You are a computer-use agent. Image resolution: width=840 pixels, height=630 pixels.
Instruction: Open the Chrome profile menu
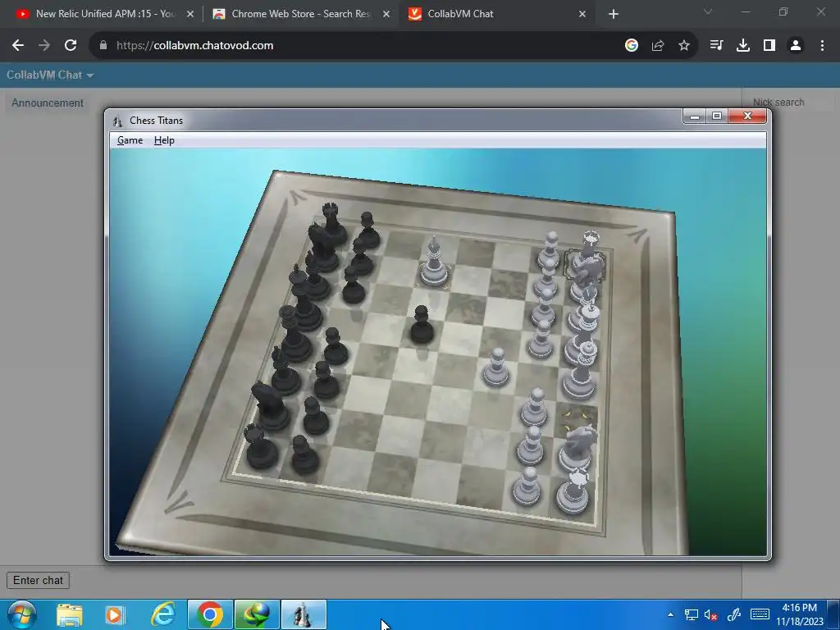[796, 46]
